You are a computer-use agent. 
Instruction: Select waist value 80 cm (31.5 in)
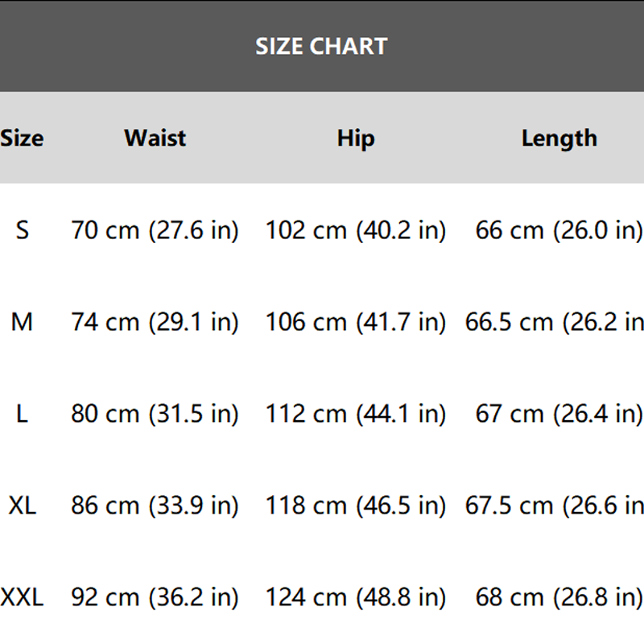point(155,414)
